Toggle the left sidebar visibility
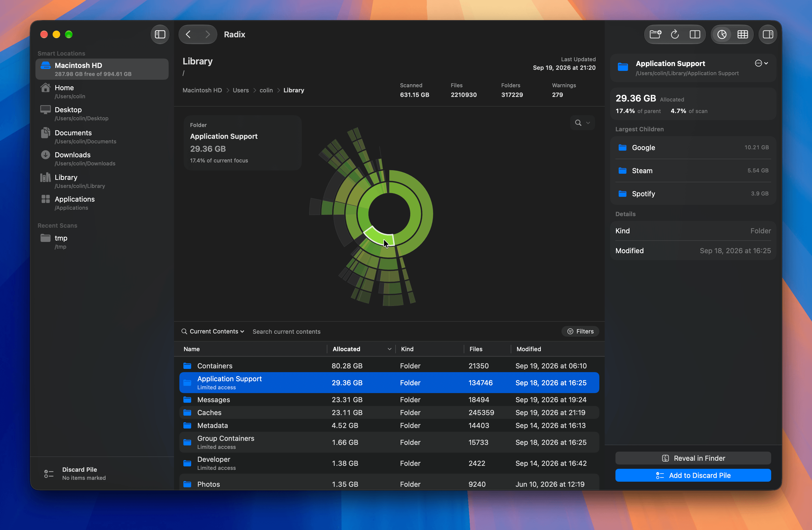 tap(160, 34)
